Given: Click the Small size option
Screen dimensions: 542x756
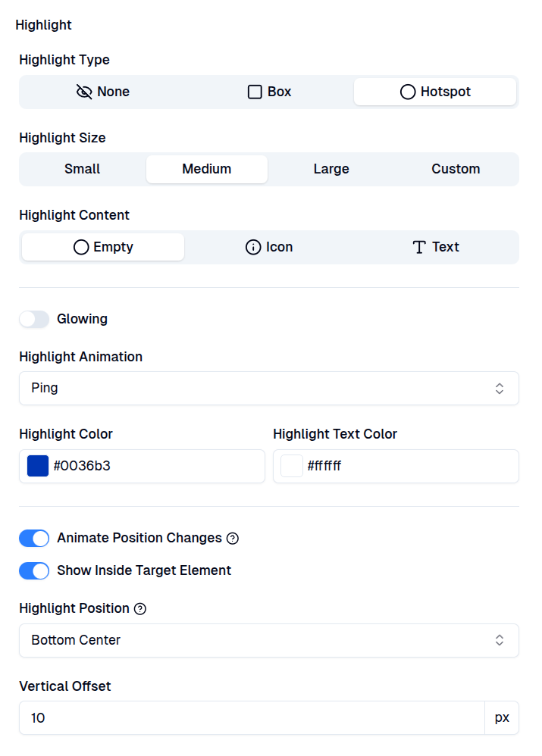Looking at the screenshot, I should point(82,169).
